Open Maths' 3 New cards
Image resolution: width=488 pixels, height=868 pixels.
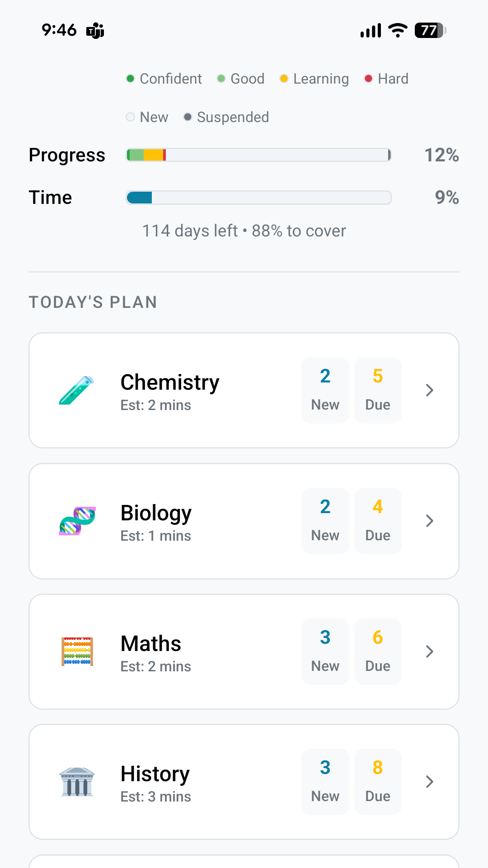click(325, 651)
